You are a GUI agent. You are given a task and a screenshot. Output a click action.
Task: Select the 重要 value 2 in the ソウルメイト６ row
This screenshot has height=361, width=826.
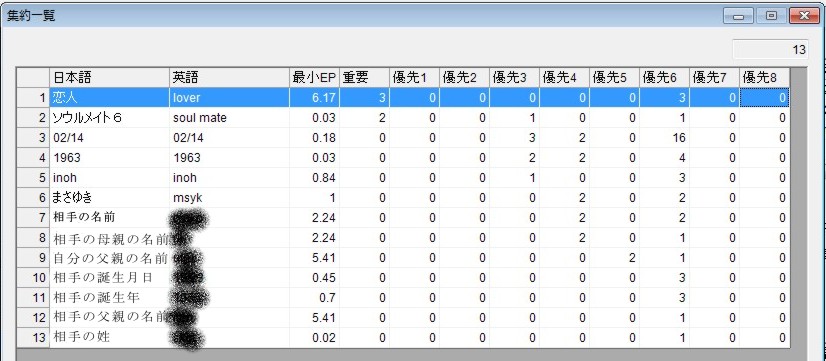(364, 118)
